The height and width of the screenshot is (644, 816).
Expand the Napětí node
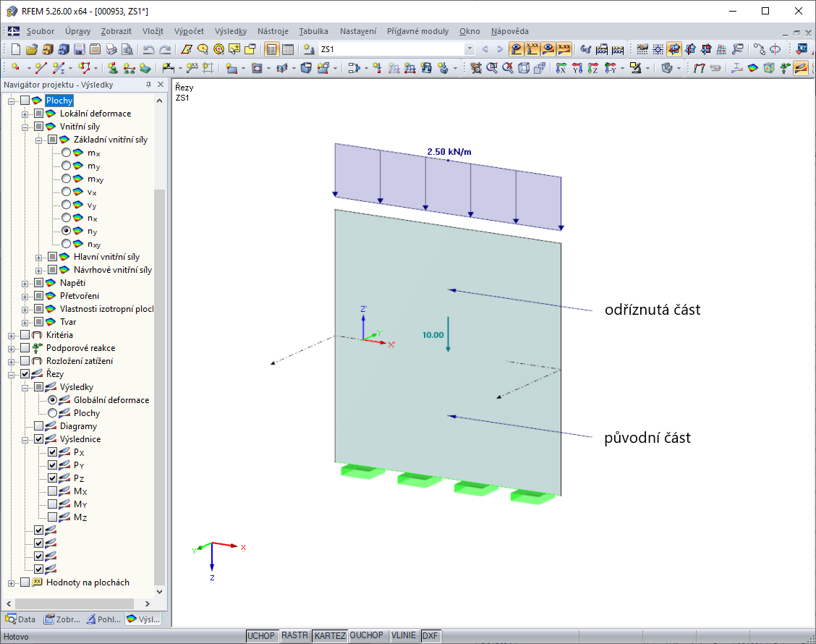click(25, 283)
